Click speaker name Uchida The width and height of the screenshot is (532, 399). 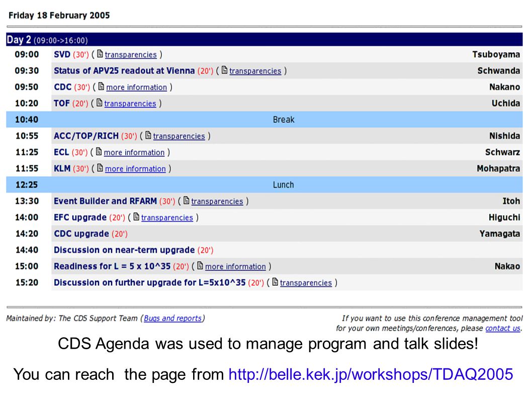click(x=506, y=103)
